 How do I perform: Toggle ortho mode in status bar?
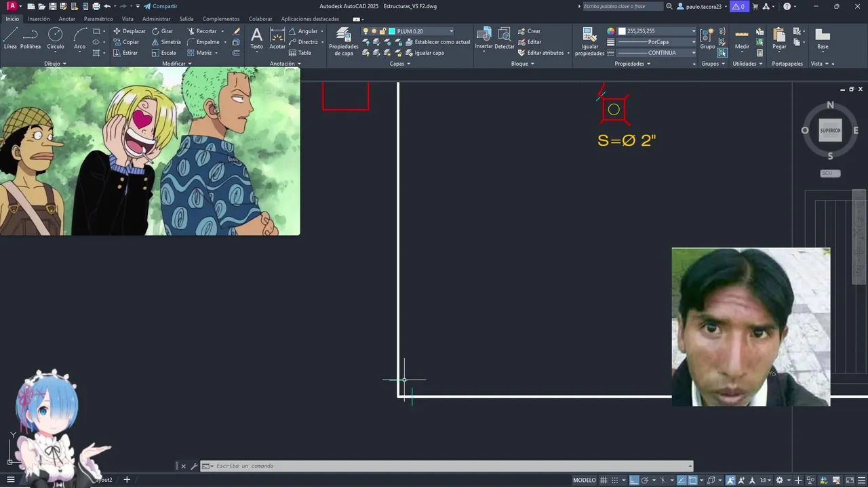pyautogui.click(x=634, y=480)
